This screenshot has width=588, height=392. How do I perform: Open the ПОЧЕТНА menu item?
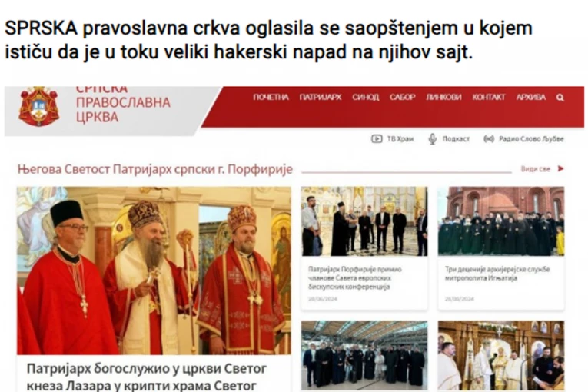[x=271, y=97]
